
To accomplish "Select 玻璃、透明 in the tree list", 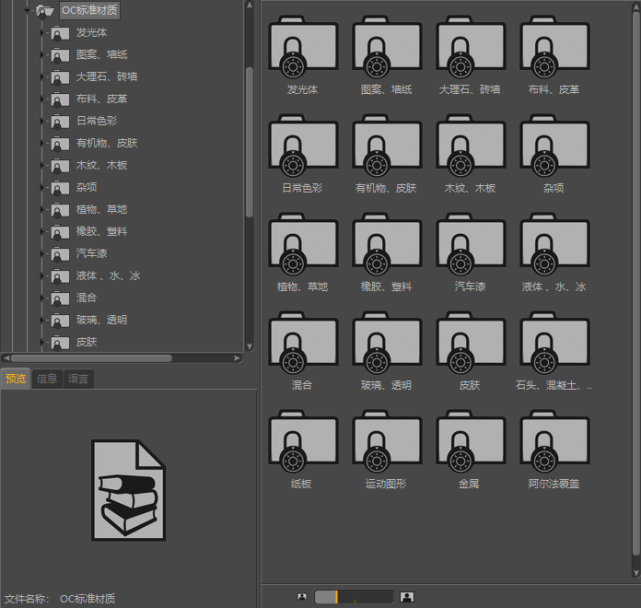I will (101, 319).
